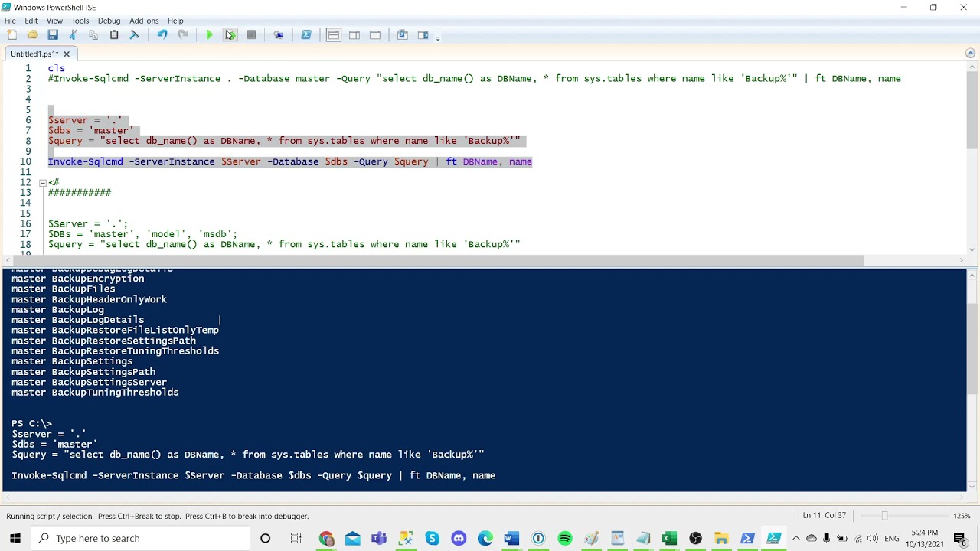Show script pane maximized layout icon
Viewport: 980px width, 551px height.
(375, 35)
